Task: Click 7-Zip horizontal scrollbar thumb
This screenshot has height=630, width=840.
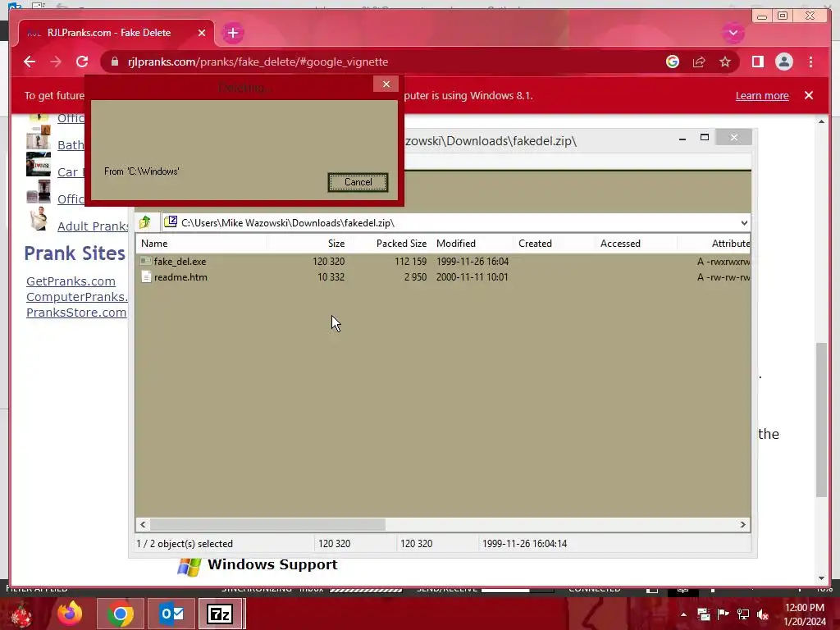Action: tap(267, 524)
